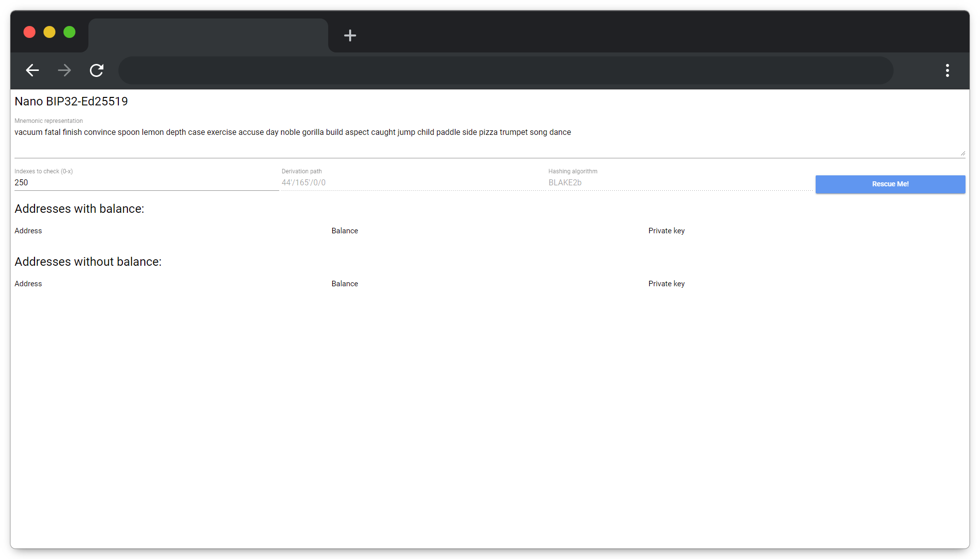
Task: Click the Hashing algorithm BLAKE2b field
Action: click(679, 183)
